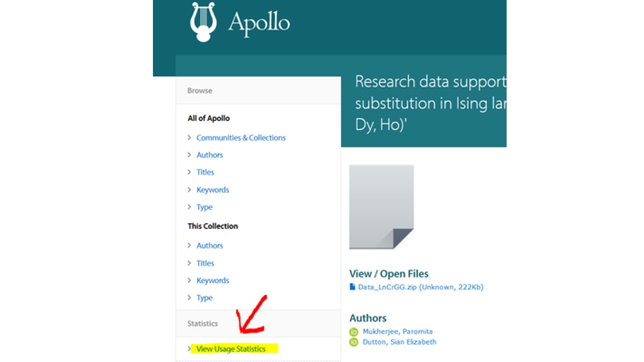Browse Titles under All of Apollo

(205, 172)
